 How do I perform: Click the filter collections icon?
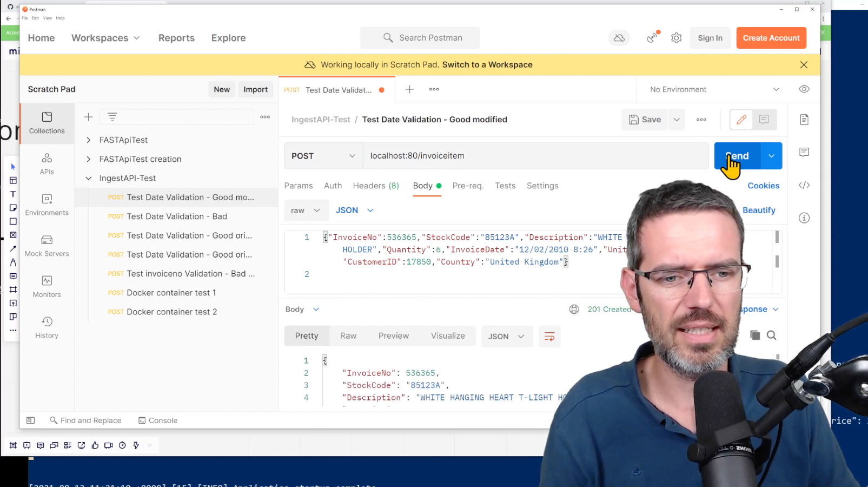click(x=112, y=117)
